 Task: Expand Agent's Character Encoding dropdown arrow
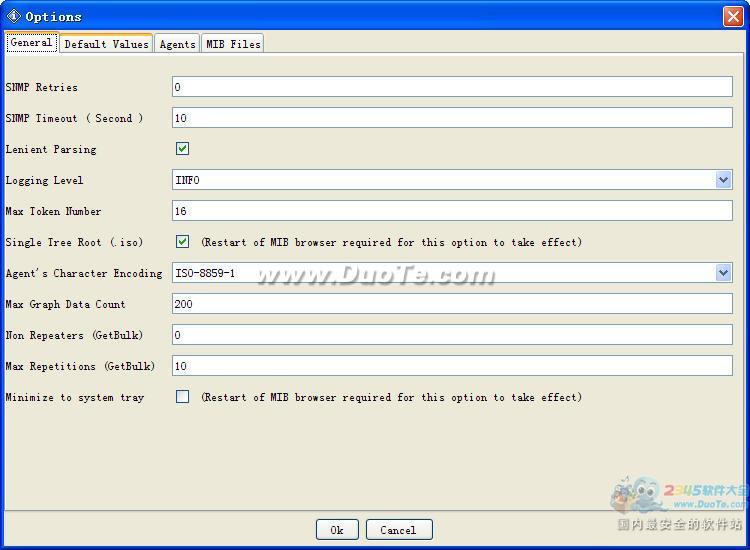pos(723,273)
